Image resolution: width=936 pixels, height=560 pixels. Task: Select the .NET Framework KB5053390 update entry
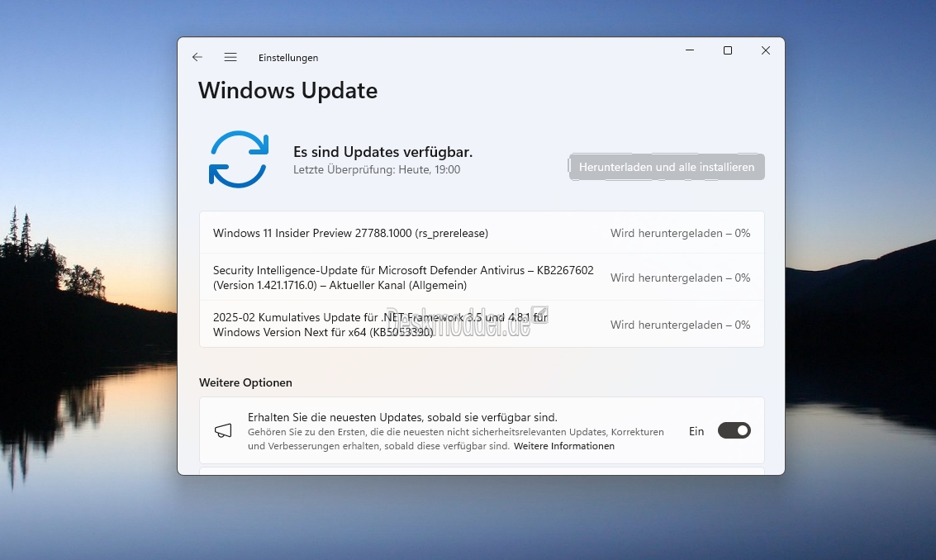(482, 325)
